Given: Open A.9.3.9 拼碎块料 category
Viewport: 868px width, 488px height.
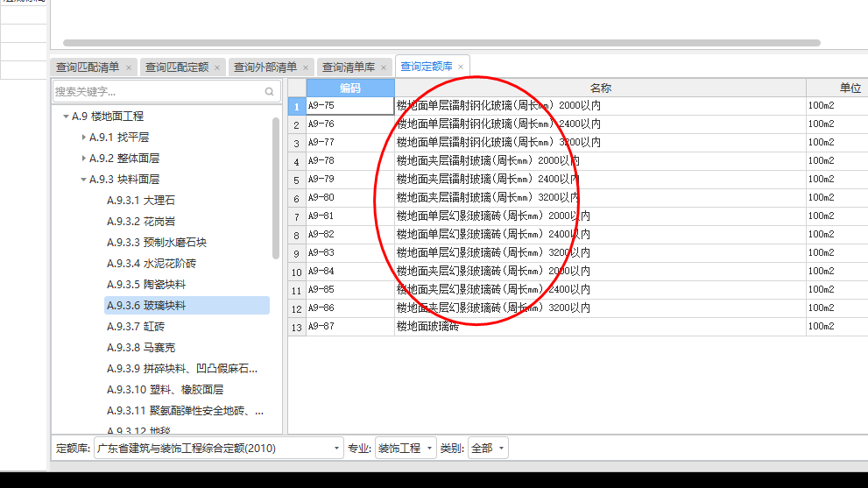Looking at the screenshot, I should point(181,369).
